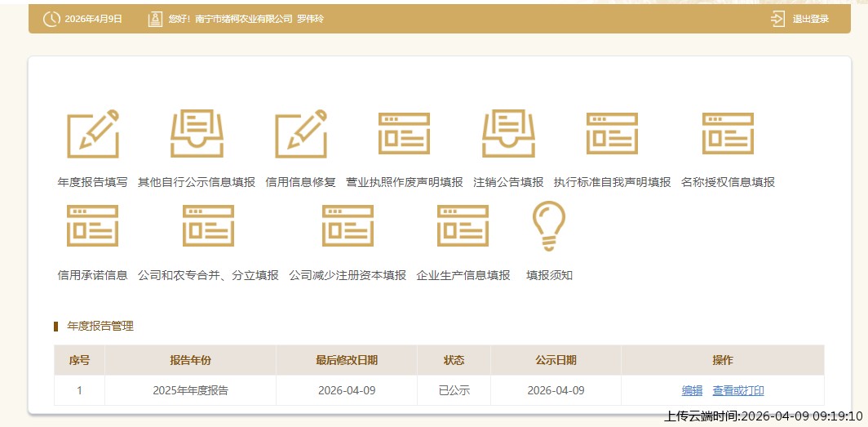Open the 信用信息修复 pencil icon
The image size is (868, 427).
tap(300, 133)
